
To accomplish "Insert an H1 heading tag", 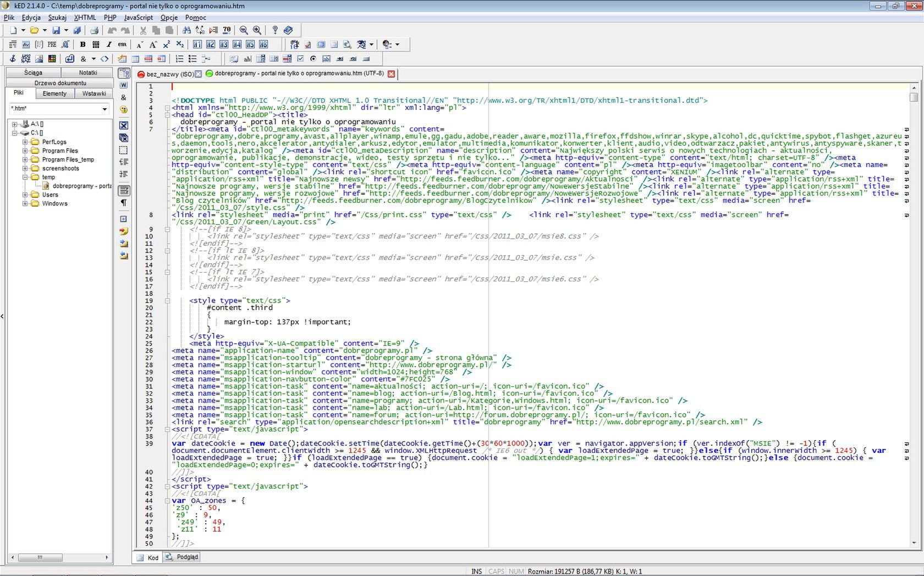I will click(x=197, y=45).
